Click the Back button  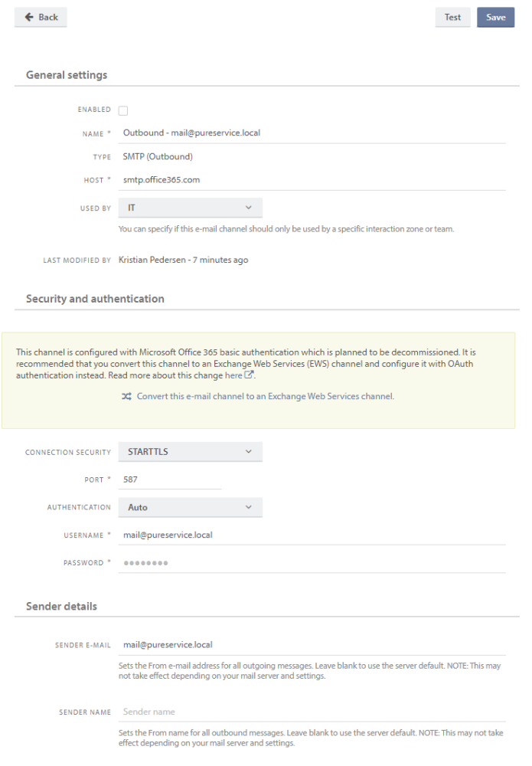pos(40,17)
